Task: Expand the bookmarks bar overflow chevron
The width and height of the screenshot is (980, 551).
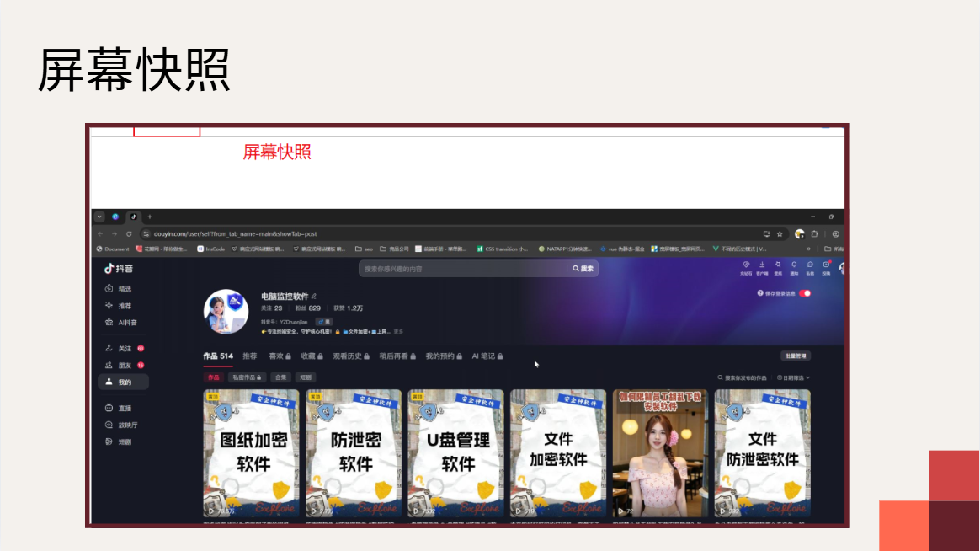Action: 808,249
